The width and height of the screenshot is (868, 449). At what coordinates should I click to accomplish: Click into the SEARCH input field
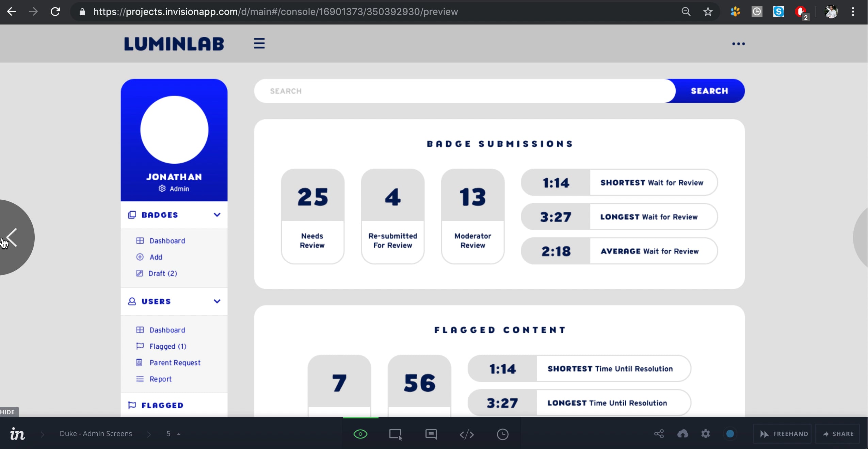click(x=464, y=91)
